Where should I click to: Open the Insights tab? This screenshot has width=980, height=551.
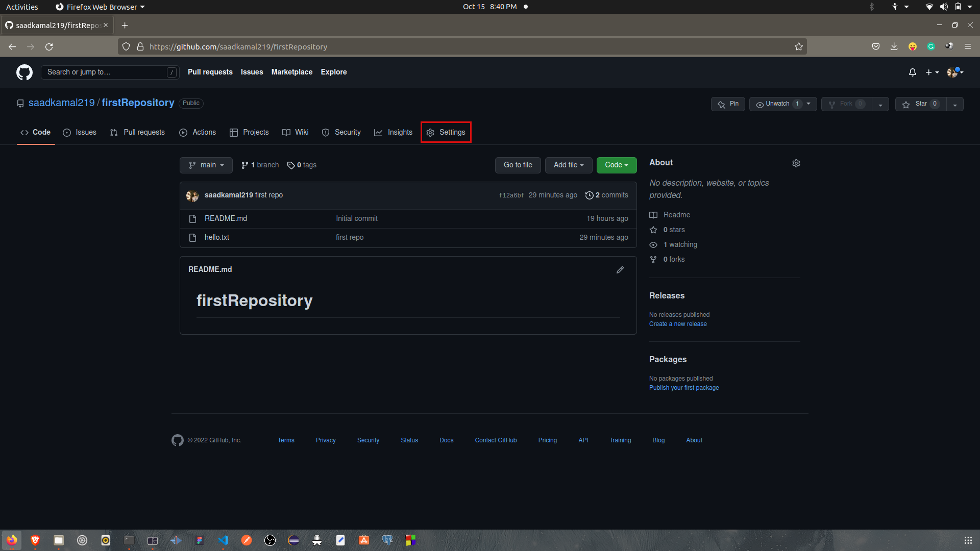click(393, 133)
